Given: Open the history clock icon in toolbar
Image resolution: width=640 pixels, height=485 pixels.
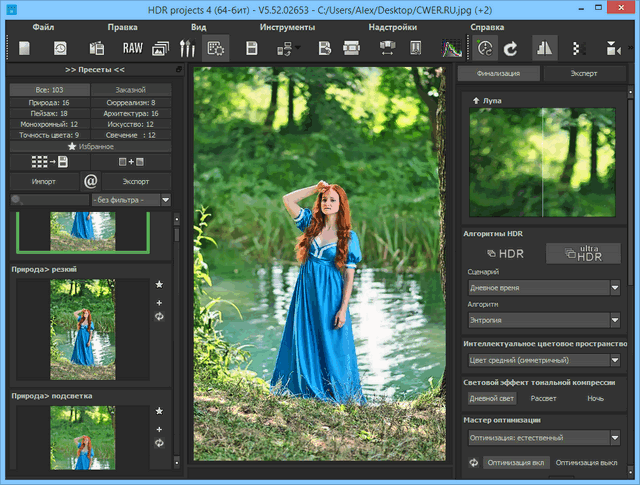Looking at the screenshot, I should 60,49.
